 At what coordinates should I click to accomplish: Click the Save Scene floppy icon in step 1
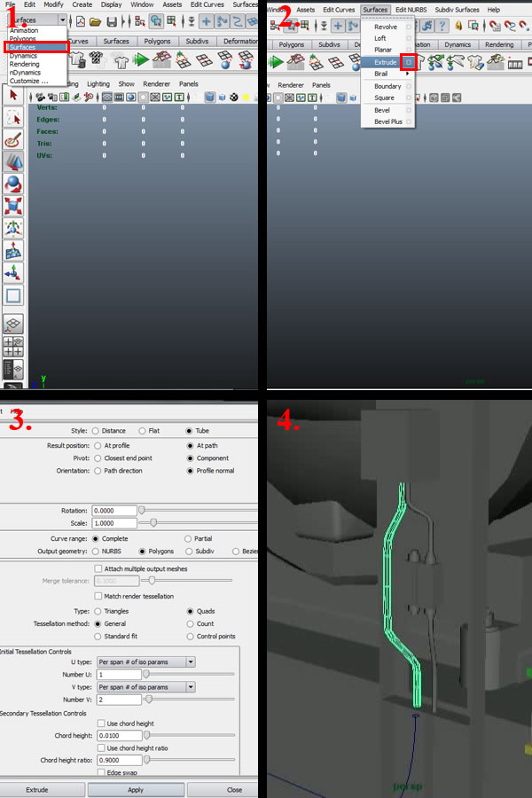[x=112, y=21]
